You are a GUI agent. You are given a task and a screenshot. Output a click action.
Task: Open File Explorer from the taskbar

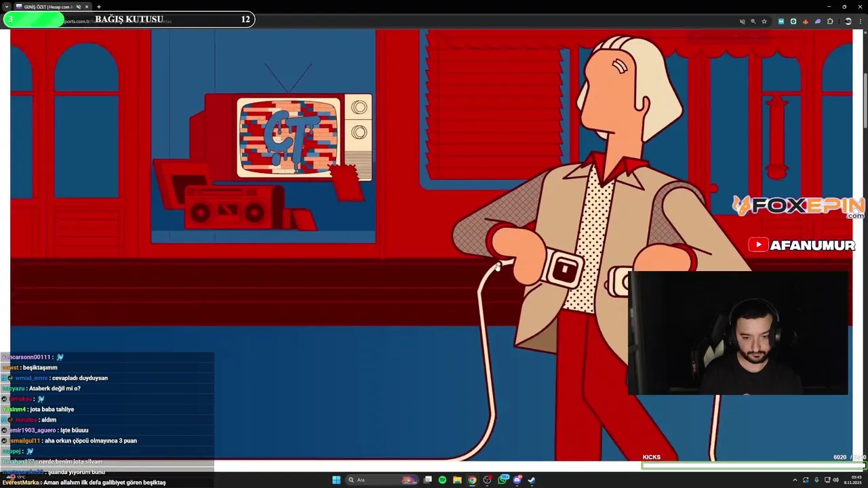457,480
